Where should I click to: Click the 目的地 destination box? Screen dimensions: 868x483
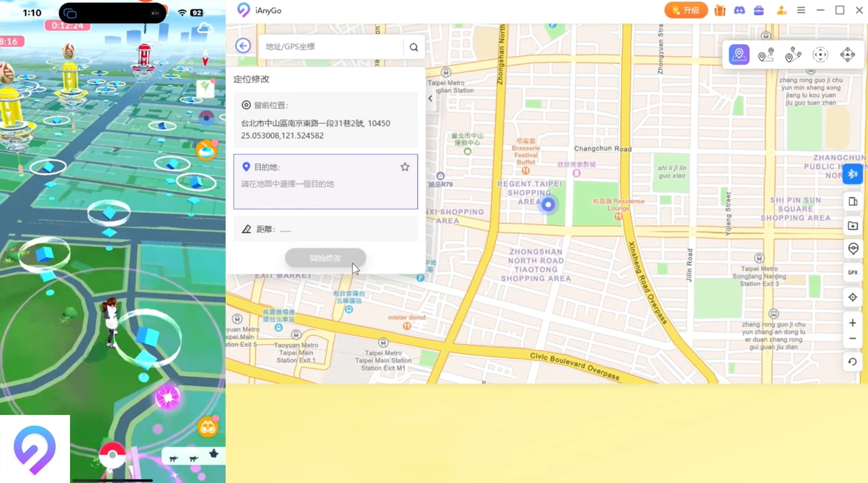tap(325, 182)
